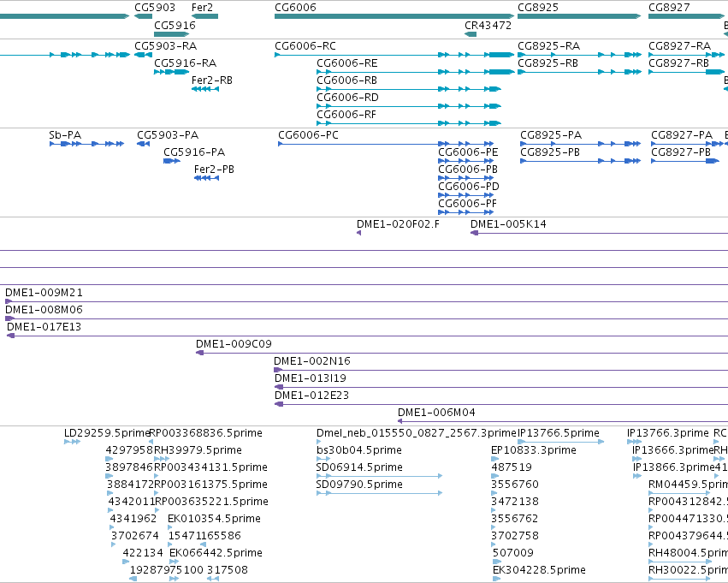
Task: Select the Fer2 gene label
Action: click(202, 8)
